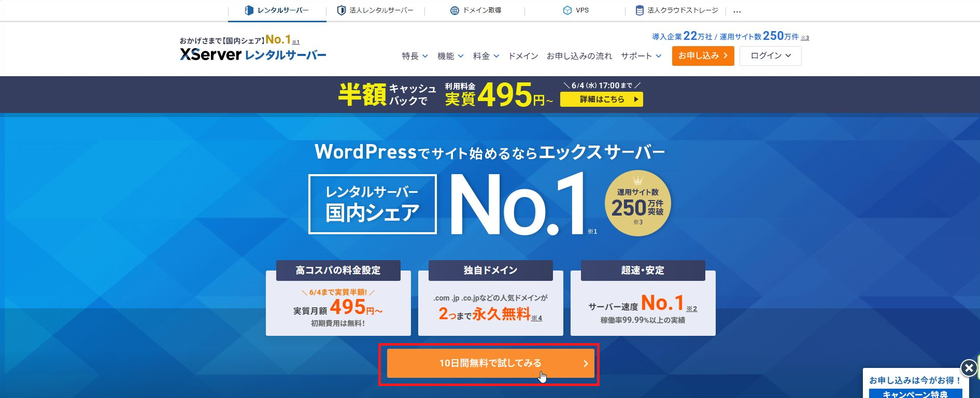Close the campaign popup with X icon

point(969,368)
